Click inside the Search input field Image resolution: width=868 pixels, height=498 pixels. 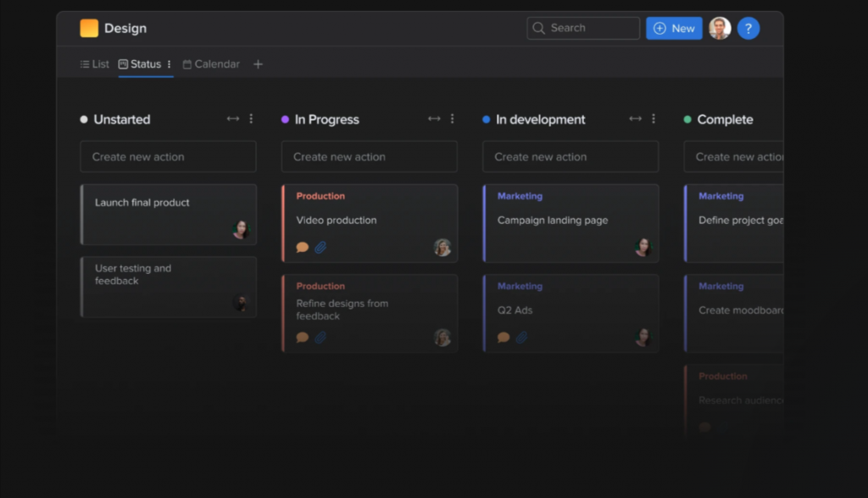tap(585, 28)
